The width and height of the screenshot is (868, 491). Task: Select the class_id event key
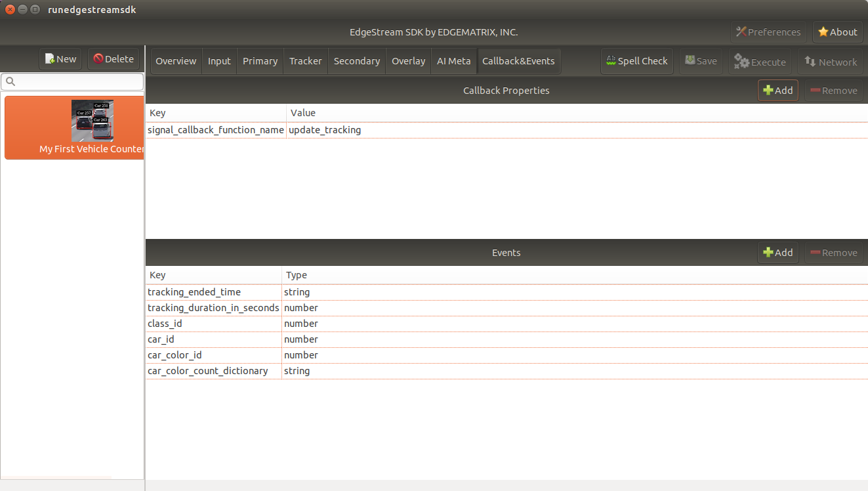213,324
